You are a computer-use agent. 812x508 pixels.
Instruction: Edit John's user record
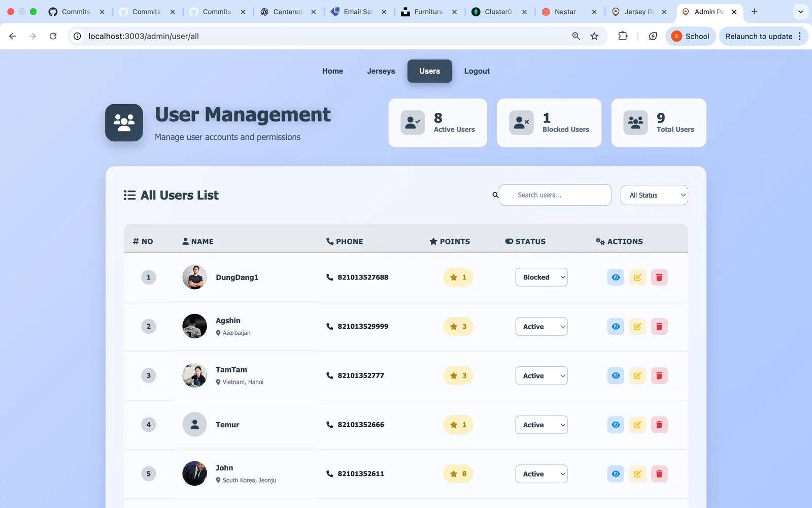pyautogui.click(x=637, y=474)
